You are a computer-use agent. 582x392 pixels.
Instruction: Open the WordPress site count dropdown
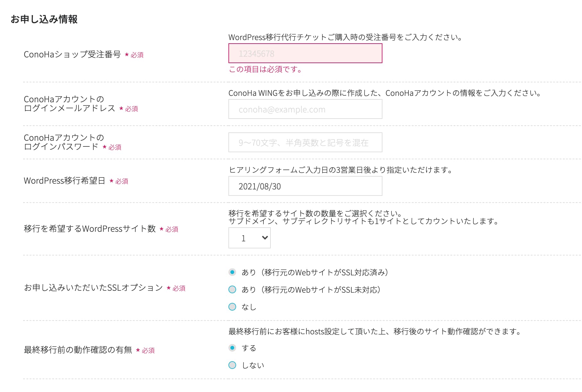(x=249, y=238)
